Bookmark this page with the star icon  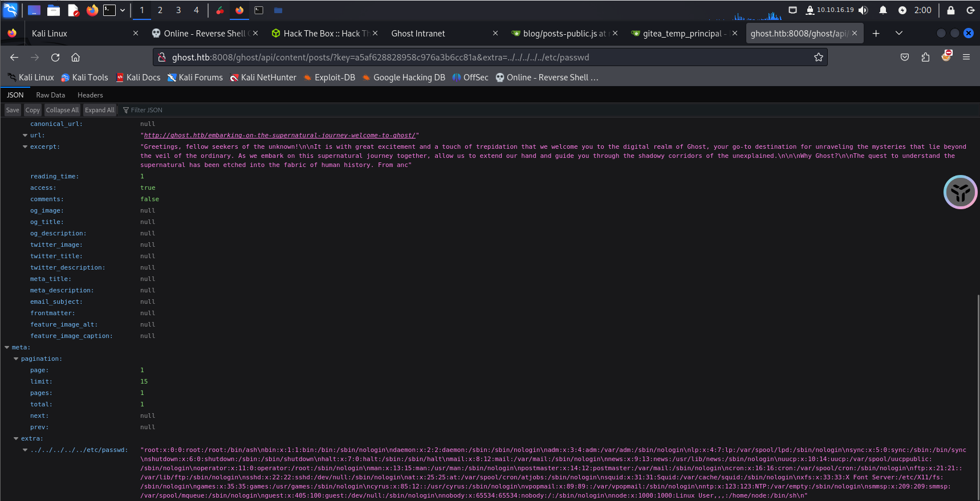click(818, 57)
